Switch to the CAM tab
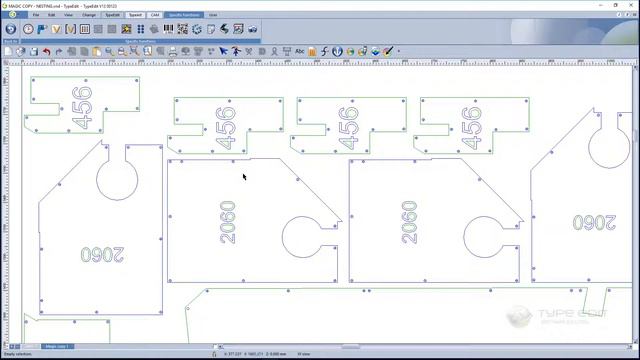This screenshot has height=360, width=640. point(155,15)
